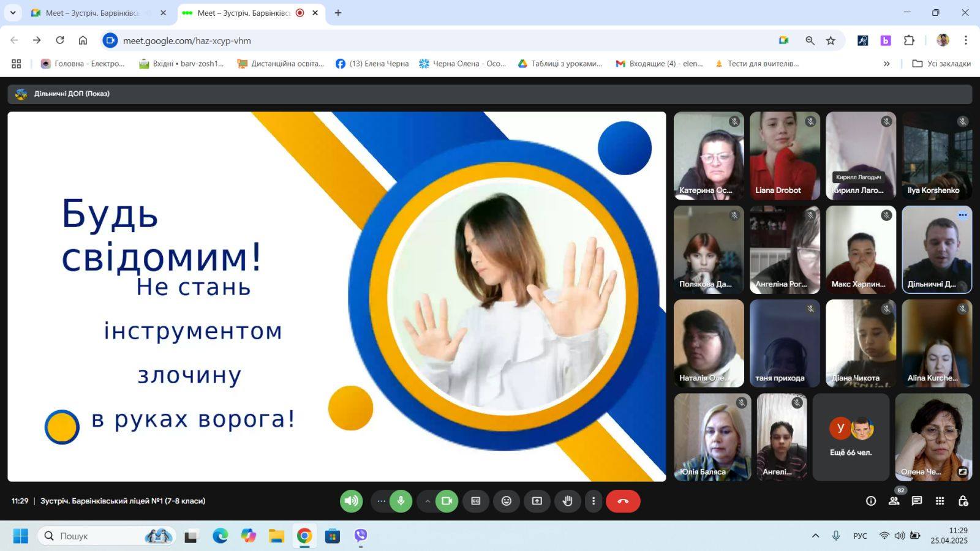Toggle closed captions in Meet
The width and height of the screenshot is (980, 551).
coord(476,501)
